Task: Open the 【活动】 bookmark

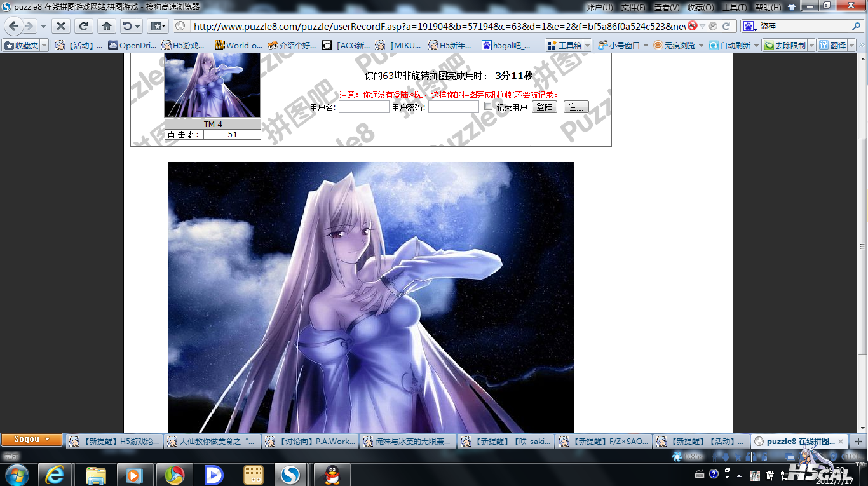Action: click(78, 46)
